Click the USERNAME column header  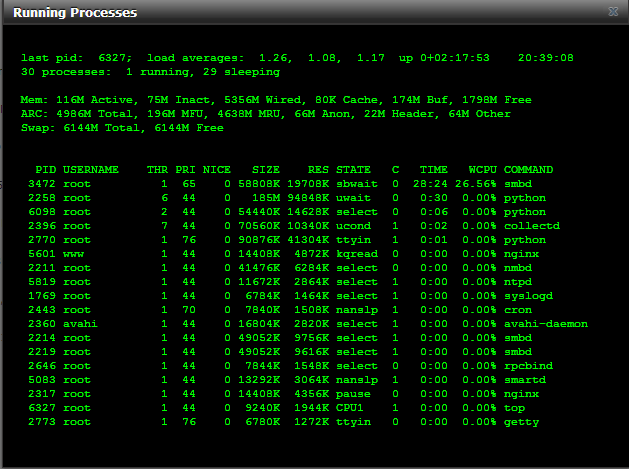coord(91,170)
